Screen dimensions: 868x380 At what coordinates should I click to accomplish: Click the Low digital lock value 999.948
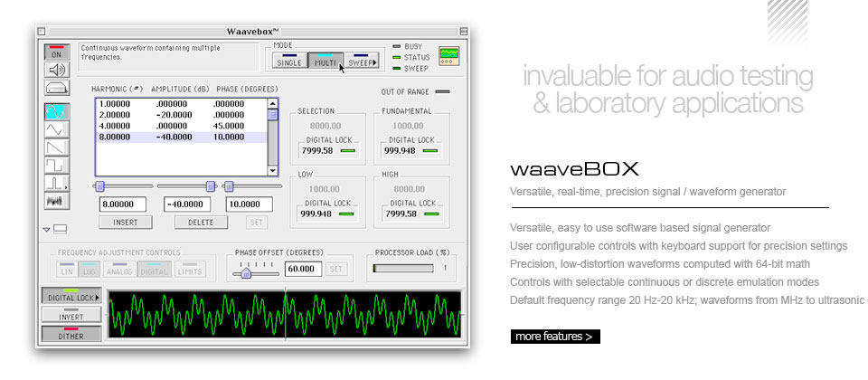click(316, 214)
